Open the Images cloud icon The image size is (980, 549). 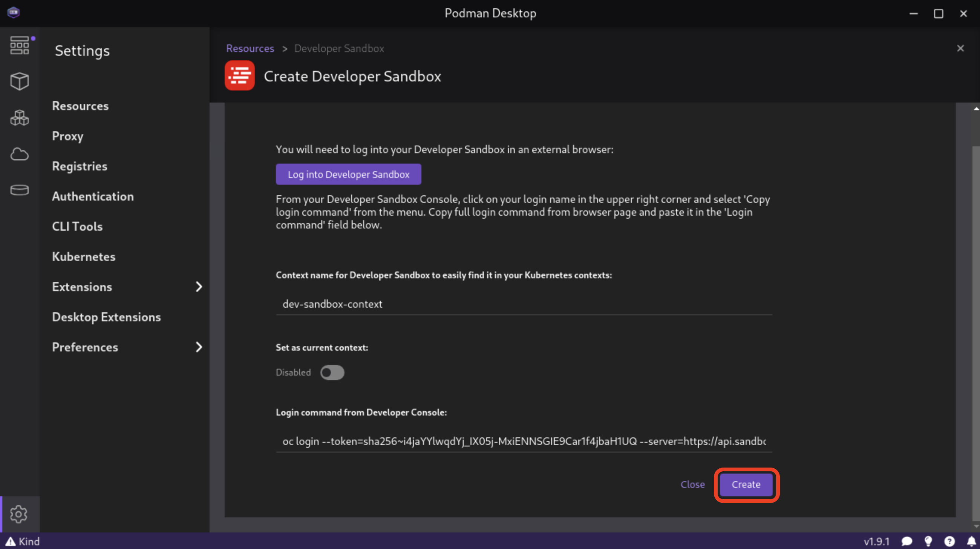[19, 154]
